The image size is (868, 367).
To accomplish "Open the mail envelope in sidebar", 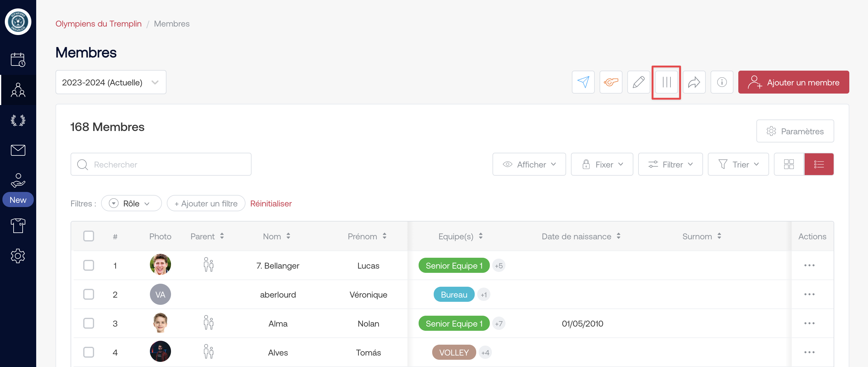I will pos(18,150).
